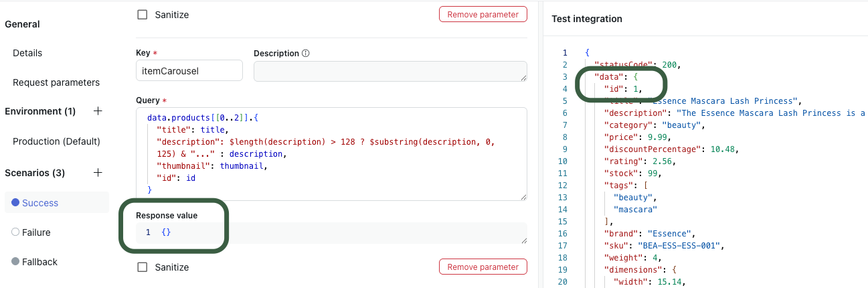Select the Success scenario
This screenshot has height=288, width=868.
coord(40,203)
